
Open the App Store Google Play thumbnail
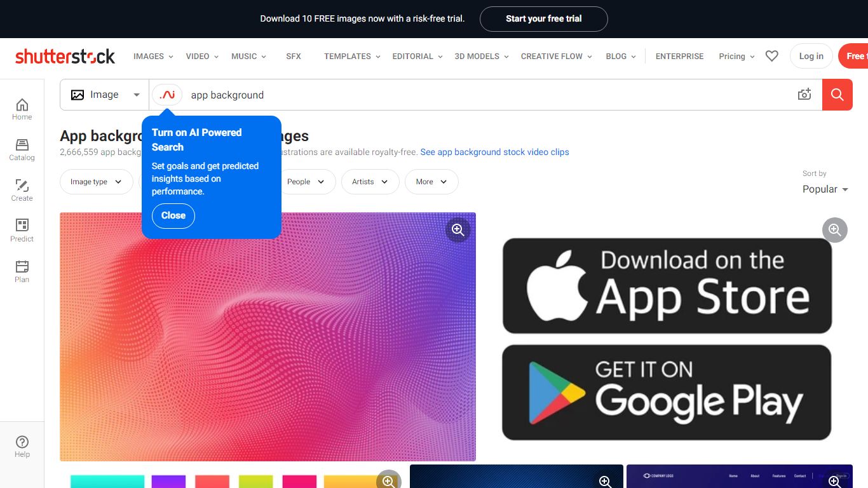[x=667, y=337]
